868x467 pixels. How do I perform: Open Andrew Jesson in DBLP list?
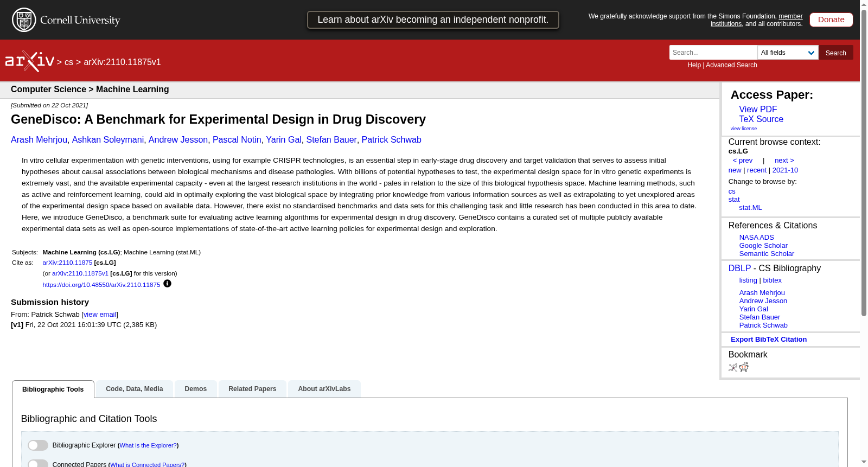(763, 301)
